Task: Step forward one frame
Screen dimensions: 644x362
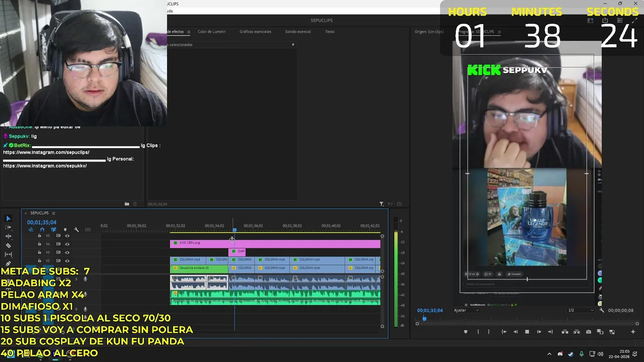Action: point(539,332)
